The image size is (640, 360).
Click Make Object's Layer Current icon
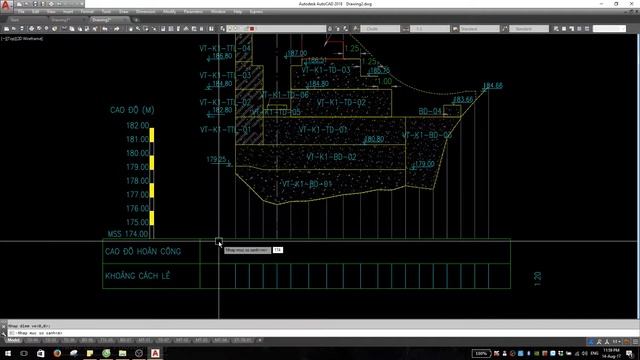tap(330, 29)
